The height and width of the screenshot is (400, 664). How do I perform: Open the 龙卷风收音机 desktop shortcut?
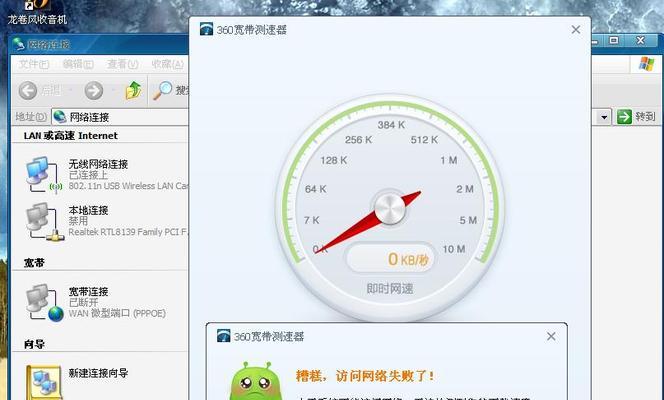click(x=37, y=14)
